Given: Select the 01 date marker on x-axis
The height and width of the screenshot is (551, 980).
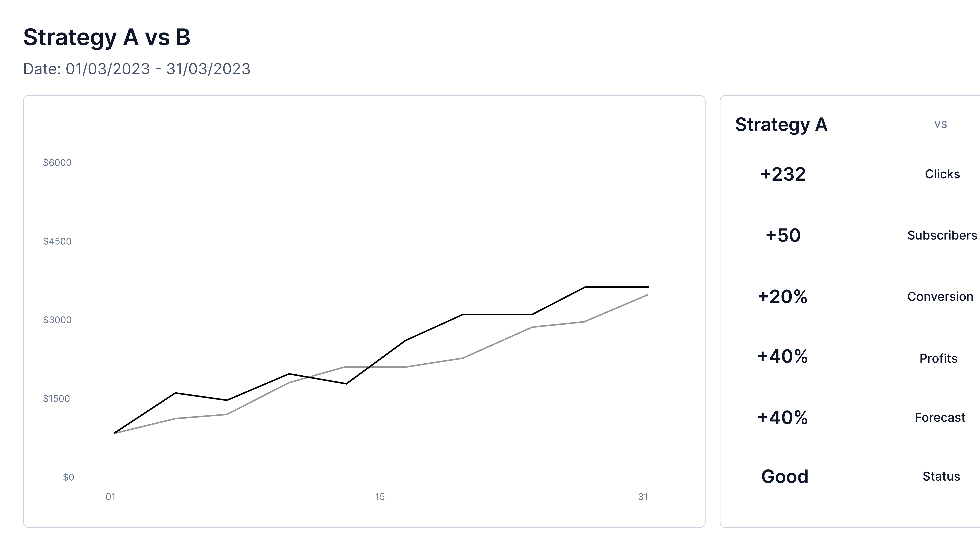Looking at the screenshot, I should [x=110, y=497].
